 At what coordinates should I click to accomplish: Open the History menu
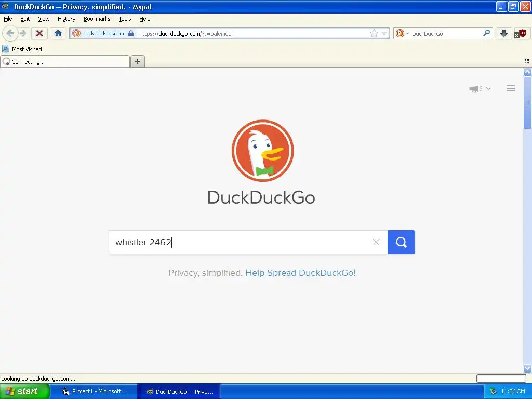[x=66, y=19]
